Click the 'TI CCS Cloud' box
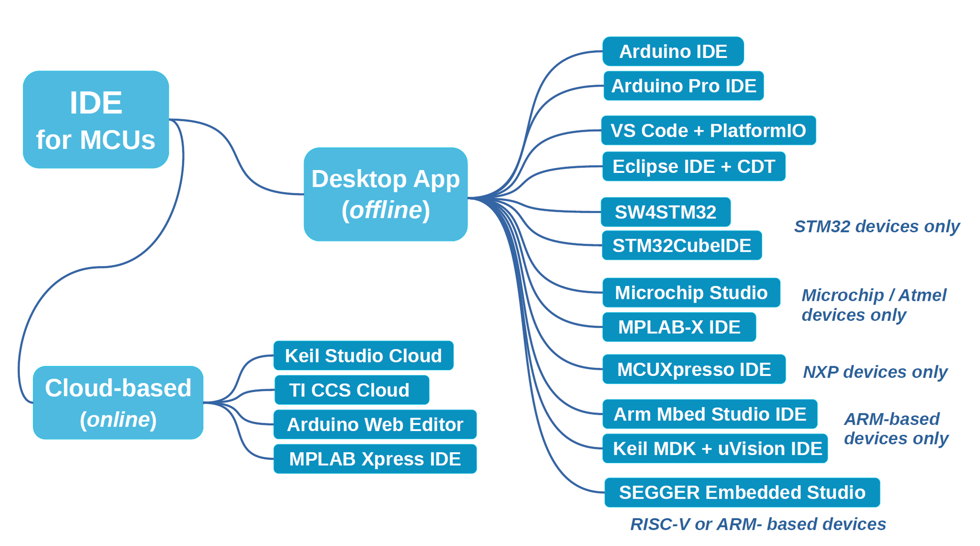The image size is (980, 546). (x=352, y=390)
